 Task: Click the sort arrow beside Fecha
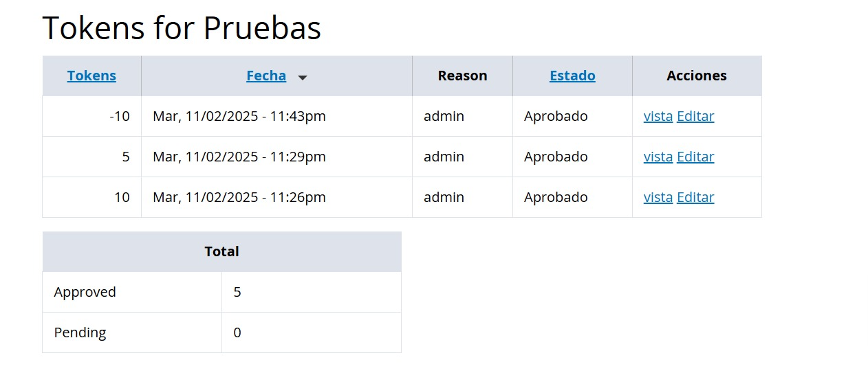click(302, 78)
